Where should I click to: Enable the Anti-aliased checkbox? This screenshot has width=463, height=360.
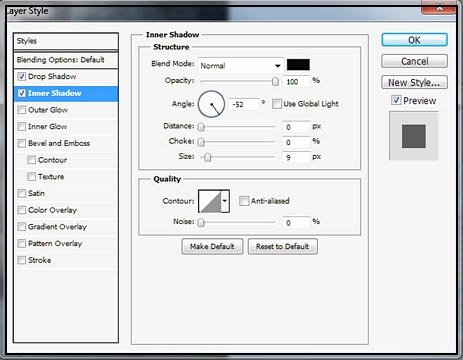[x=244, y=201]
